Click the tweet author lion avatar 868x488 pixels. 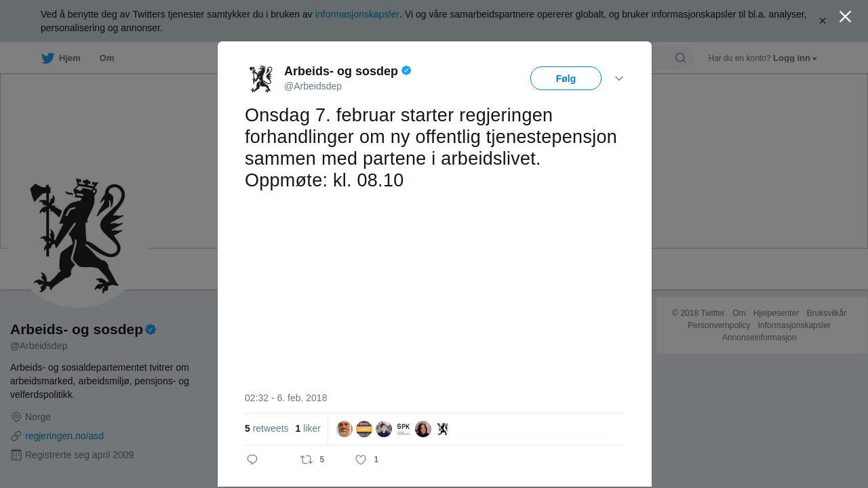pos(260,79)
